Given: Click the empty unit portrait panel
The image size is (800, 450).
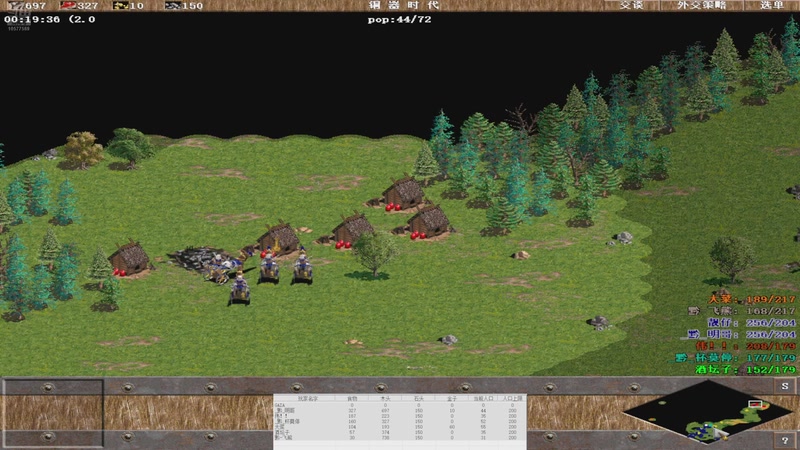Looking at the screenshot, I should (x=52, y=413).
